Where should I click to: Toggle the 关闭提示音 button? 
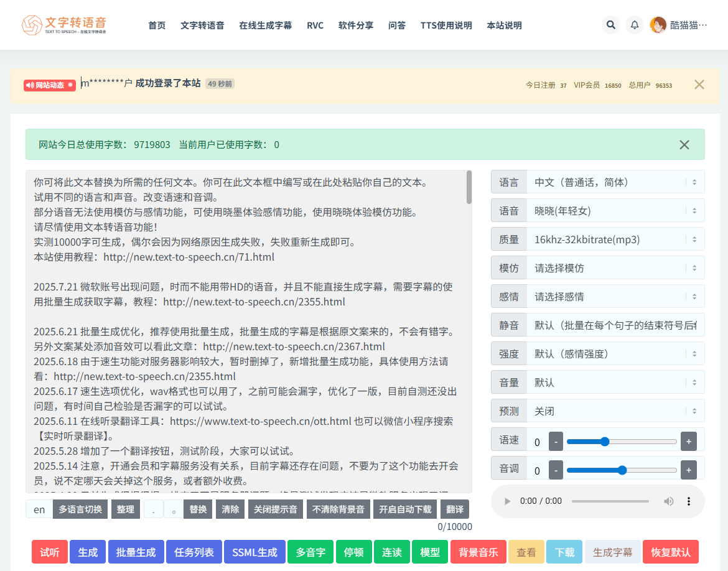pos(274,509)
